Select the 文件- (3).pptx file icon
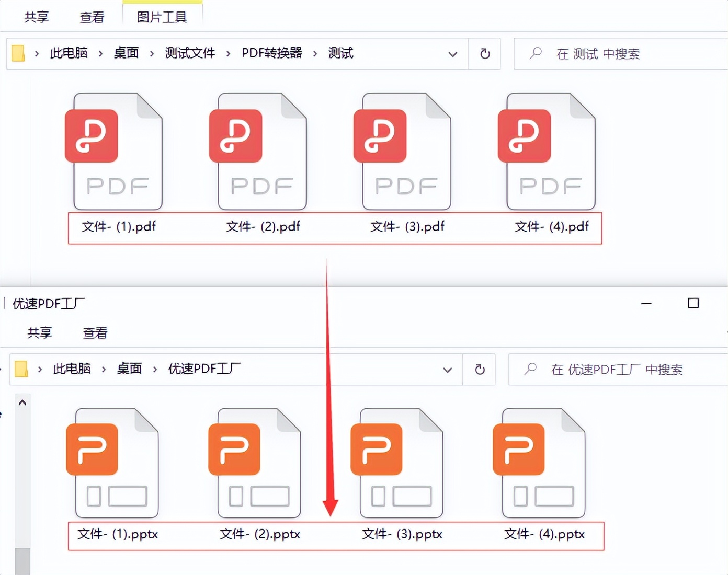This screenshot has height=575, width=728. coord(397,463)
